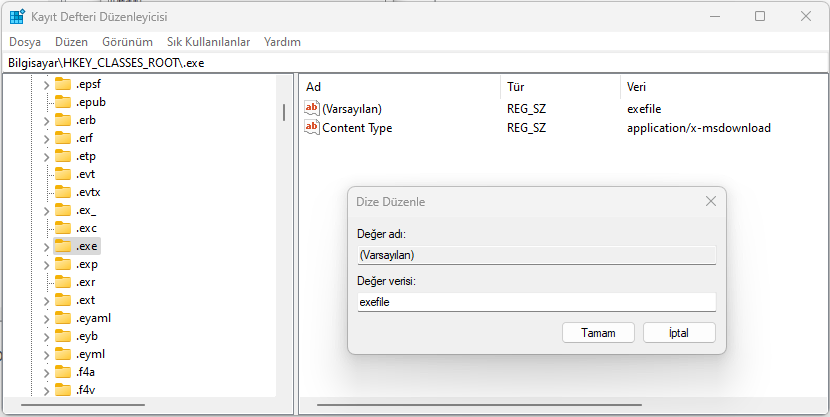The height and width of the screenshot is (417, 830).
Task: Select the .ex_ folder icon
Action: pos(63,210)
